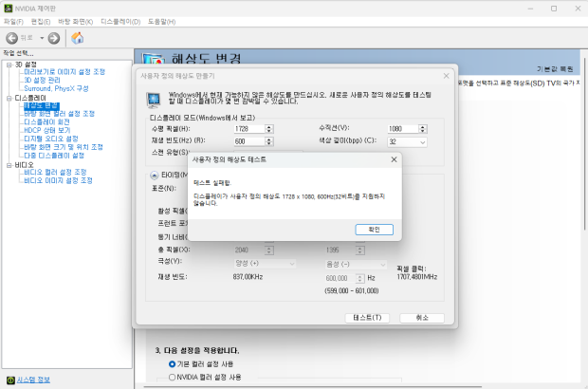The width and height of the screenshot is (588, 389).
Task: Adjust the 2040 total pixels spinner
Action: point(269,250)
